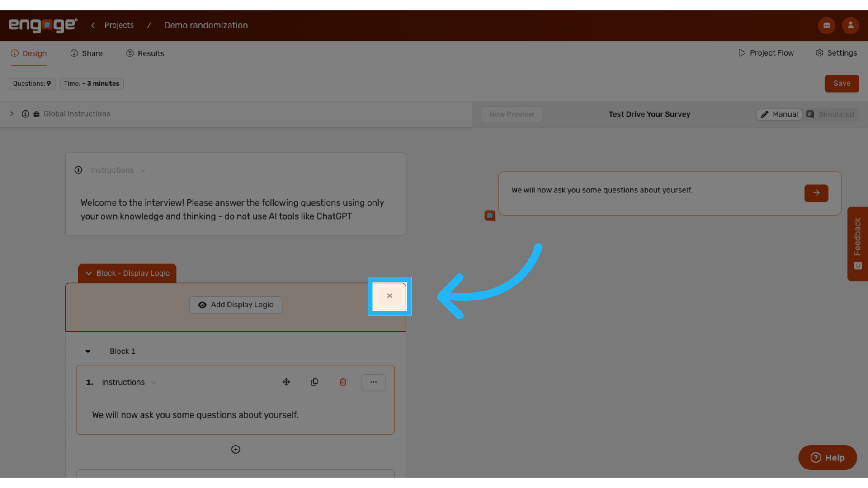
Task: Switch to the Share tab
Action: (x=86, y=53)
